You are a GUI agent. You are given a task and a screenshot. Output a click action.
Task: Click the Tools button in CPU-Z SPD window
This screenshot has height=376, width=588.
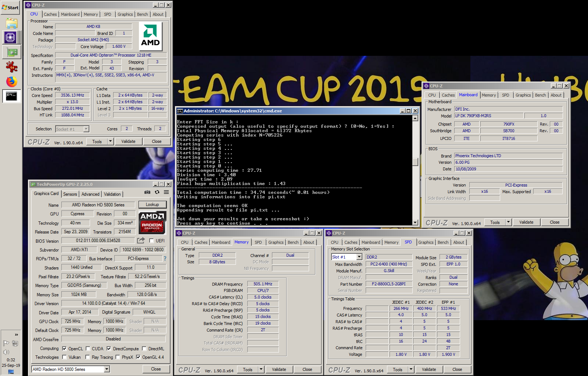point(397,370)
